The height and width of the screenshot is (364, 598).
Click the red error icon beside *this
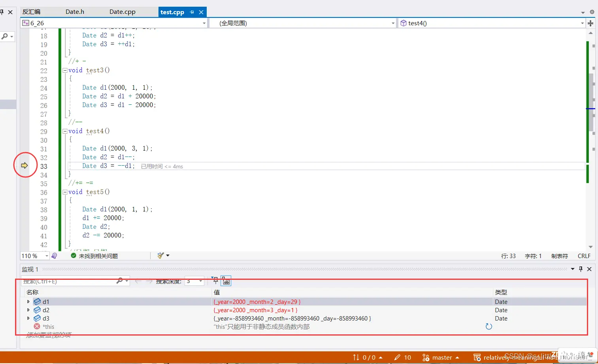pos(37,326)
